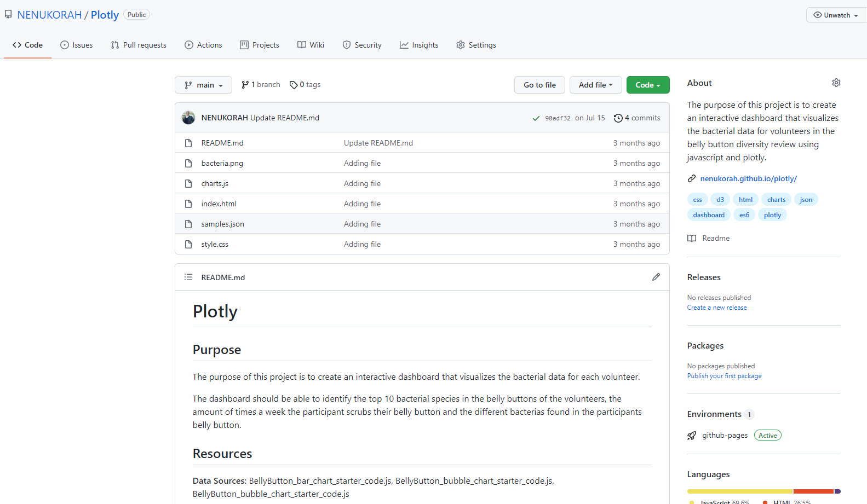This screenshot has width=867, height=504.
Task: Click the yellow JavaScript language bar segment
Action: pyautogui.click(x=739, y=491)
